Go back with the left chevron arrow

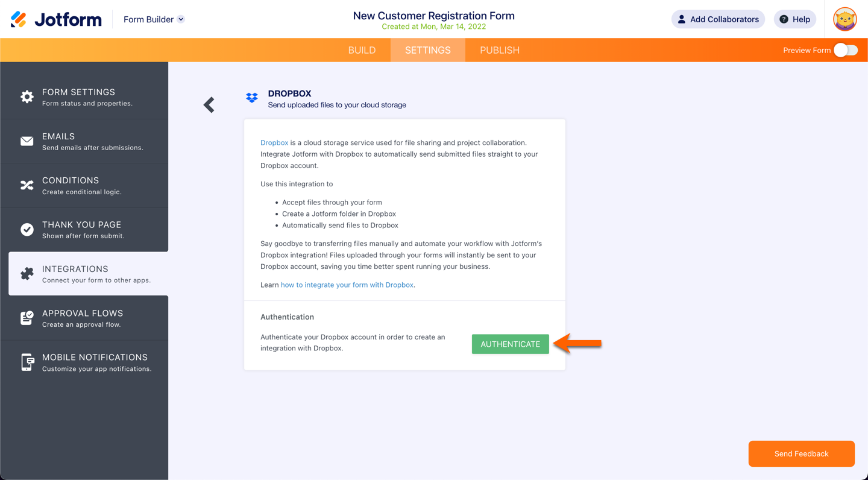pos(209,105)
